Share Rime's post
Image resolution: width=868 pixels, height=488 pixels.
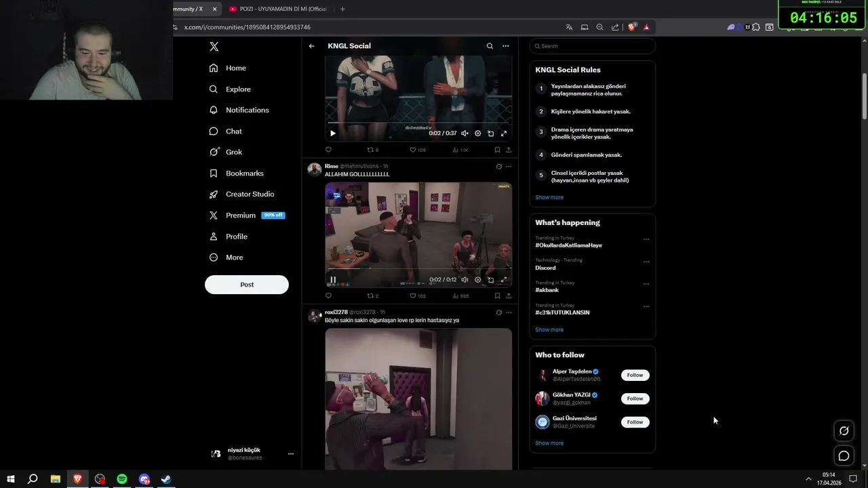click(509, 296)
